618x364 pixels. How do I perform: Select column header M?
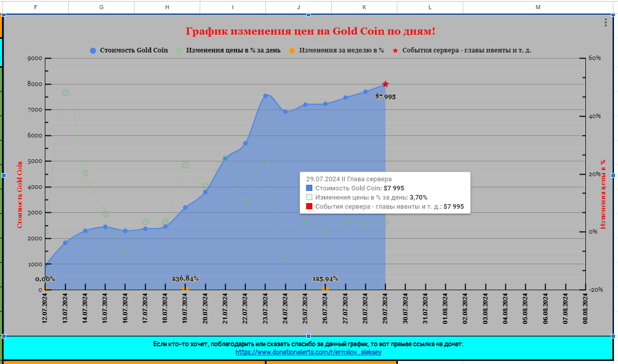[x=538, y=7]
